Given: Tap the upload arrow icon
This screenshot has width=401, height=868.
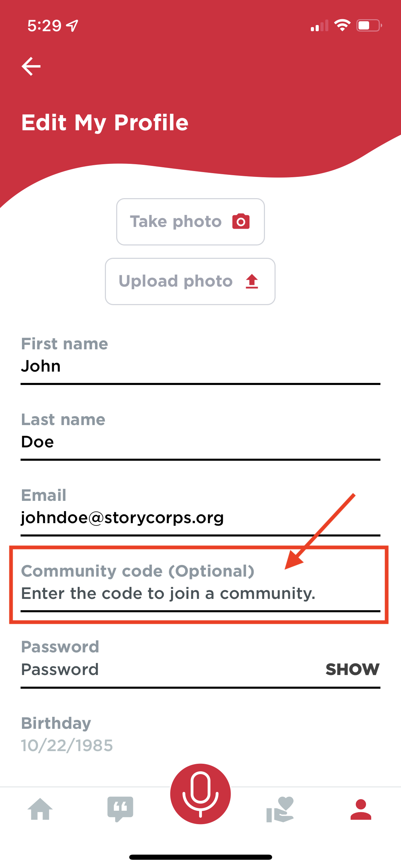Looking at the screenshot, I should coord(252,281).
